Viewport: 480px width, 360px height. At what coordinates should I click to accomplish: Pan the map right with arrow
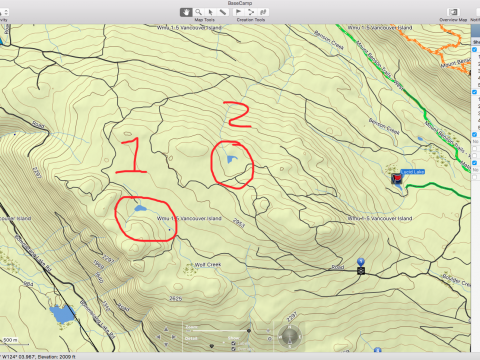(x=174, y=337)
